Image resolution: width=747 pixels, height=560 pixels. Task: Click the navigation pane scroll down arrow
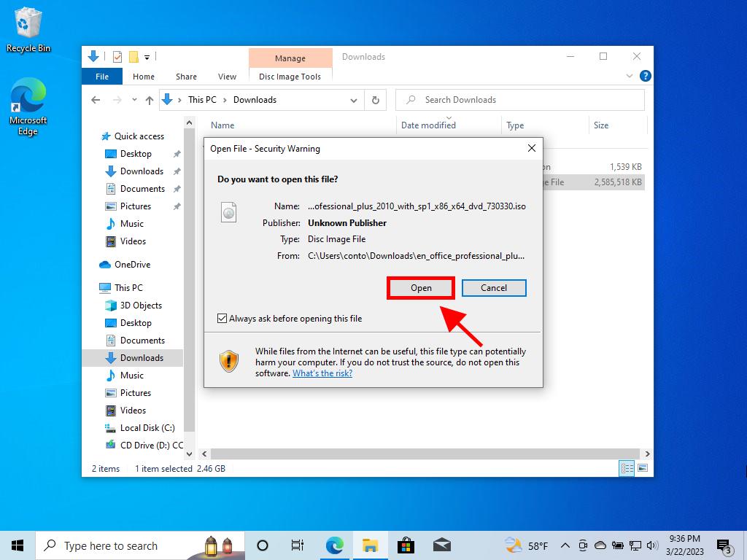(x=189, y=454)
